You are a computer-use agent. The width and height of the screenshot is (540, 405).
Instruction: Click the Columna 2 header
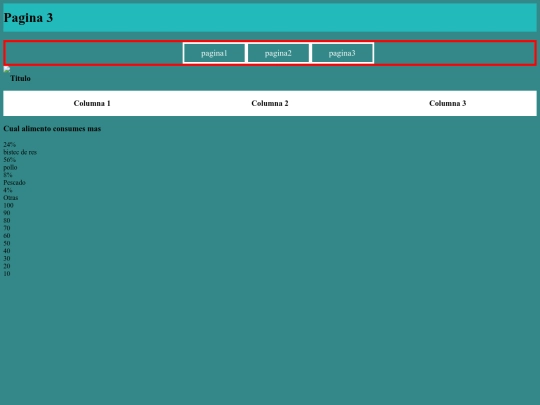[x=270, y=103]
